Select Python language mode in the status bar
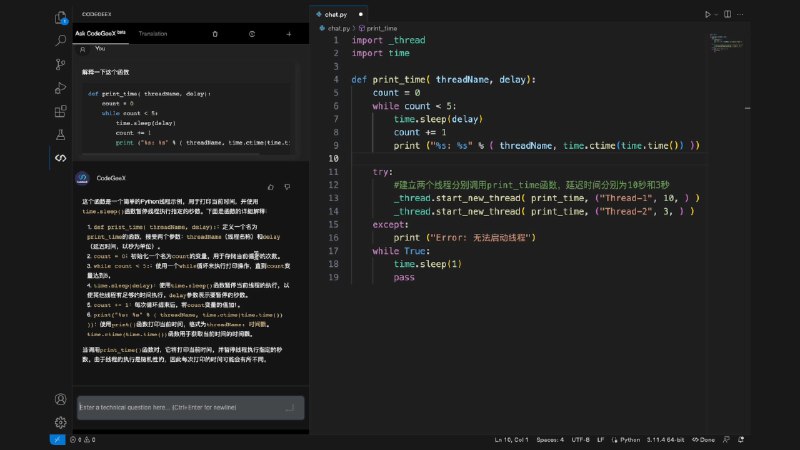 630,439
